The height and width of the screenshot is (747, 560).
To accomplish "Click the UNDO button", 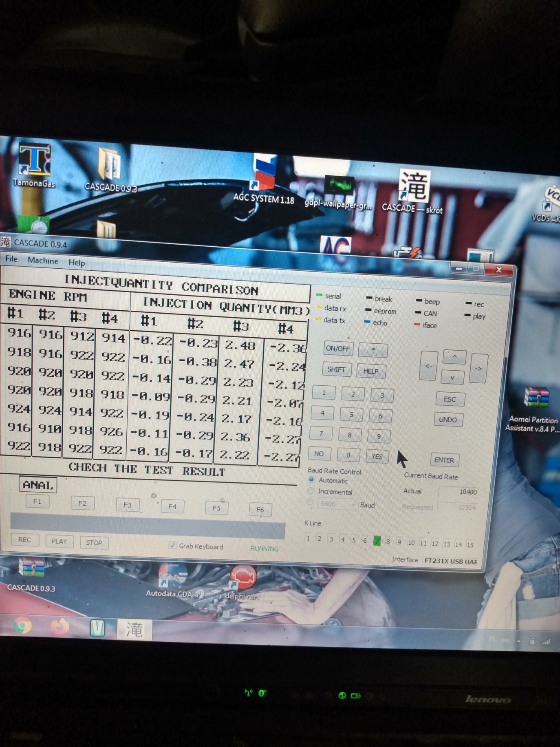I will tap(448, 420).
